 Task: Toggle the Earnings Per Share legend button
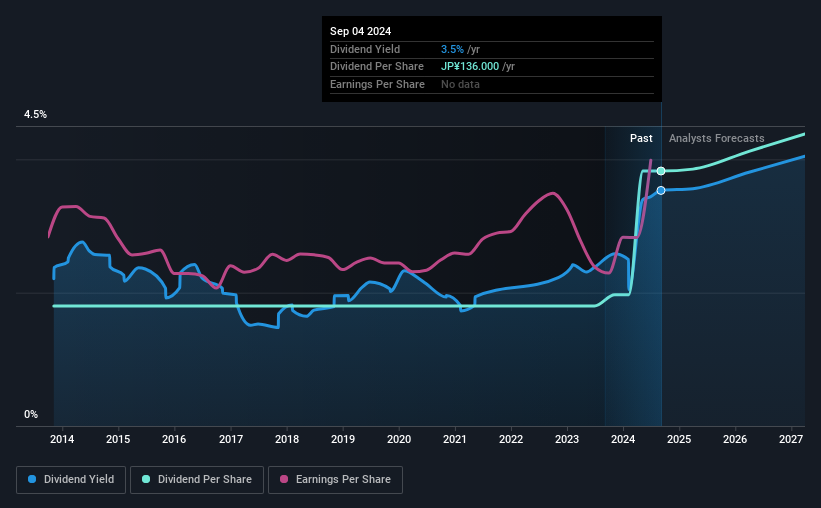335,480
